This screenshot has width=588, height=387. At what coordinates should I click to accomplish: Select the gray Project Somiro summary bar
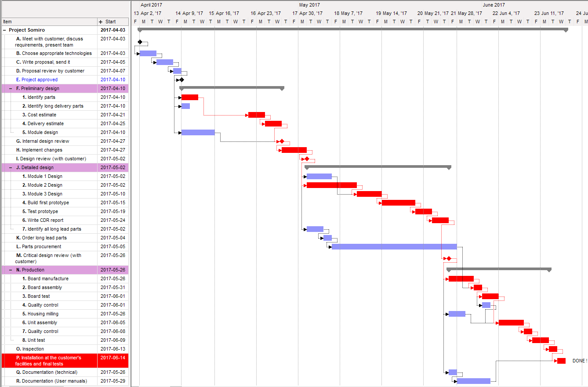(x=352, y=29)
